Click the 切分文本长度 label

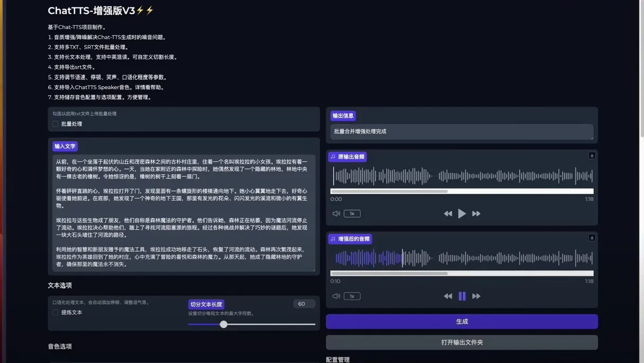[206, 304]
